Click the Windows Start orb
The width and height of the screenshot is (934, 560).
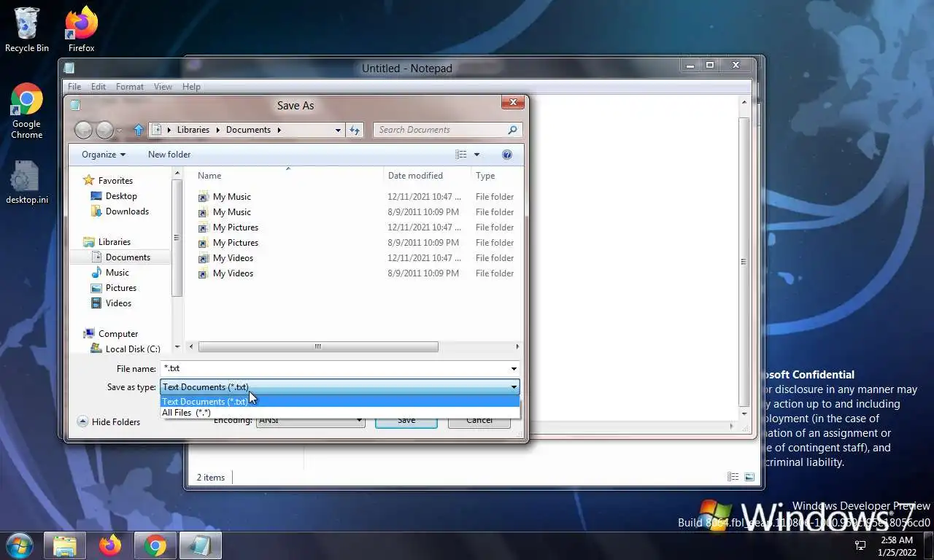tap(19, 545)
